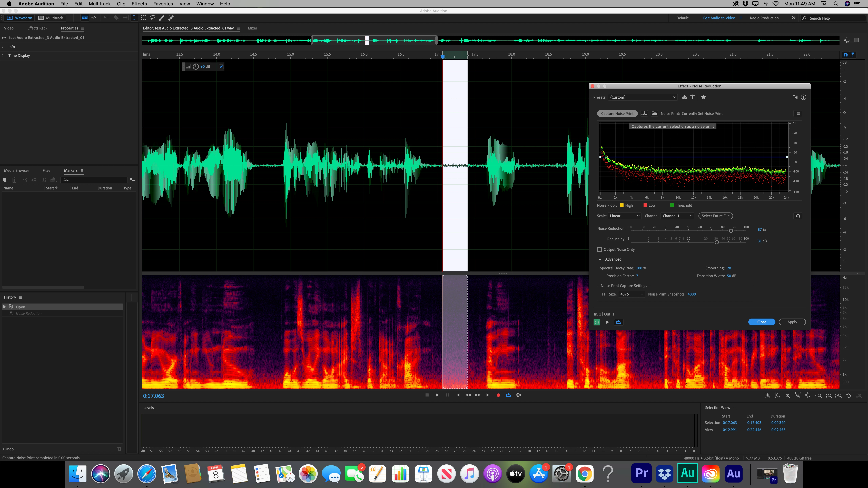The width and height of the screenshot is (868, 488).
Task: Open the Effects menu
Action: point(139,4)
